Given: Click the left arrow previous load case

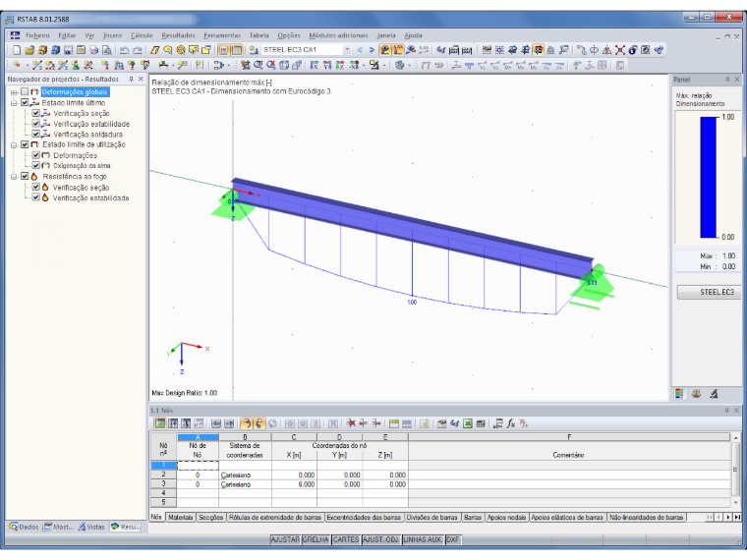Looking at the screenshot, I should (360, 49).
